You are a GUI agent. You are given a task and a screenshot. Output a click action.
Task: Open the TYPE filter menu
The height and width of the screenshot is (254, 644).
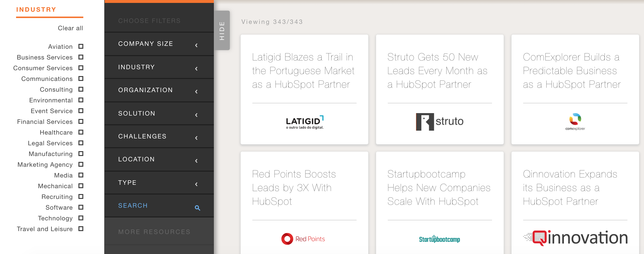[x=159, y=183]
